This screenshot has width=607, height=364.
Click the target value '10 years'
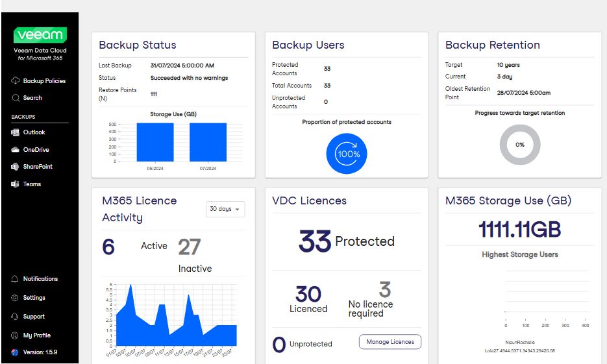508,65
